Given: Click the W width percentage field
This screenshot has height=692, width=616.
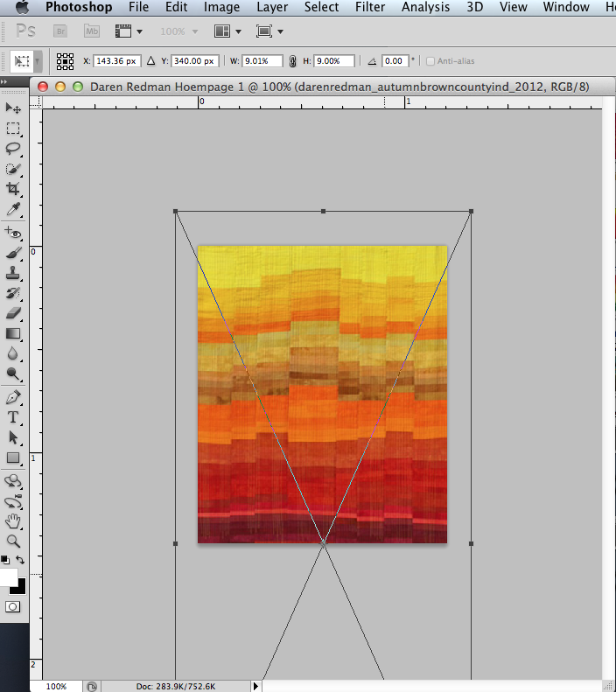Looking at the screenshot, I should (x=263, y=61).
